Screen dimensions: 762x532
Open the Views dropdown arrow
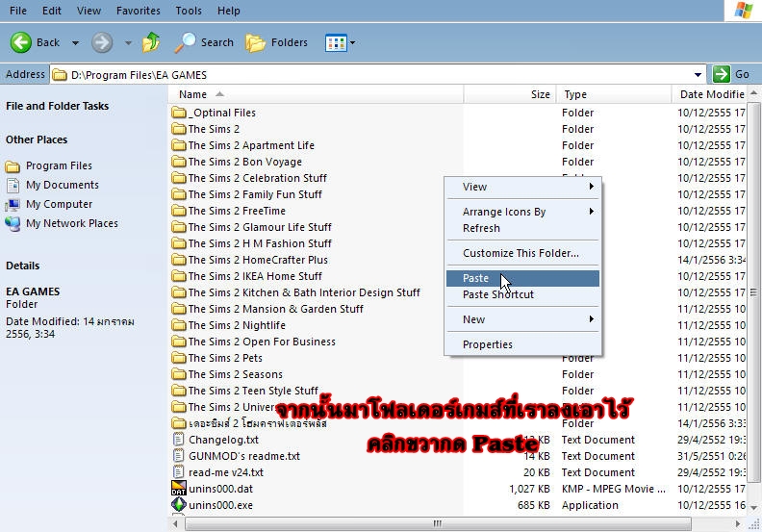pyautogui.click(x=353, y=42)
